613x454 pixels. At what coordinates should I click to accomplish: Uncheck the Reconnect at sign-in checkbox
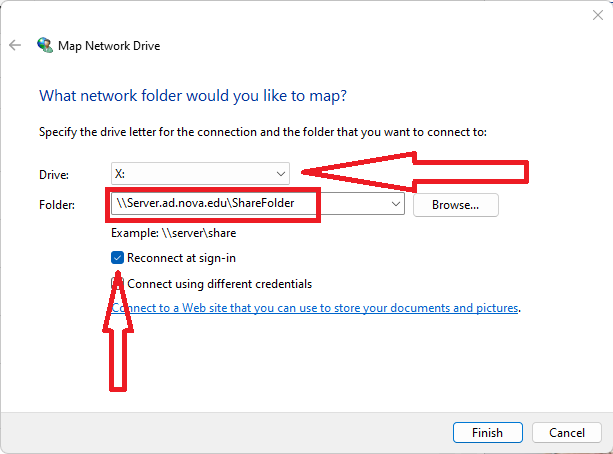117,258
